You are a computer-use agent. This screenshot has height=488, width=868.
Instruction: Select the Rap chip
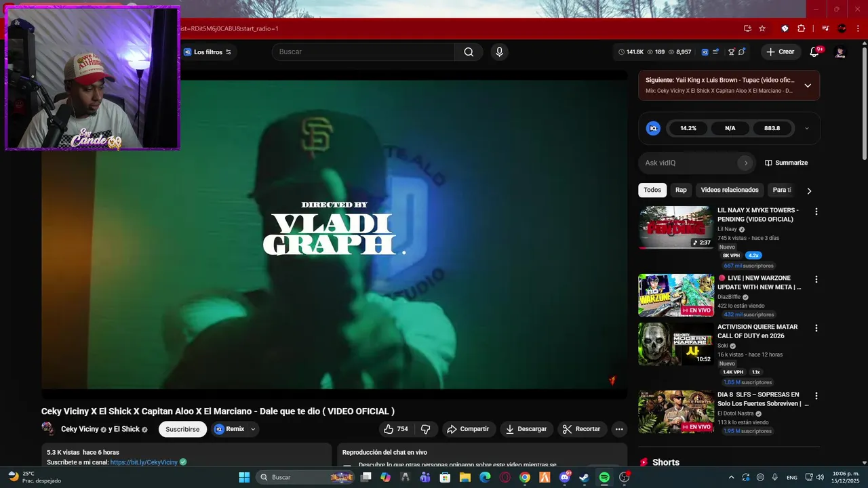[681, 190]
